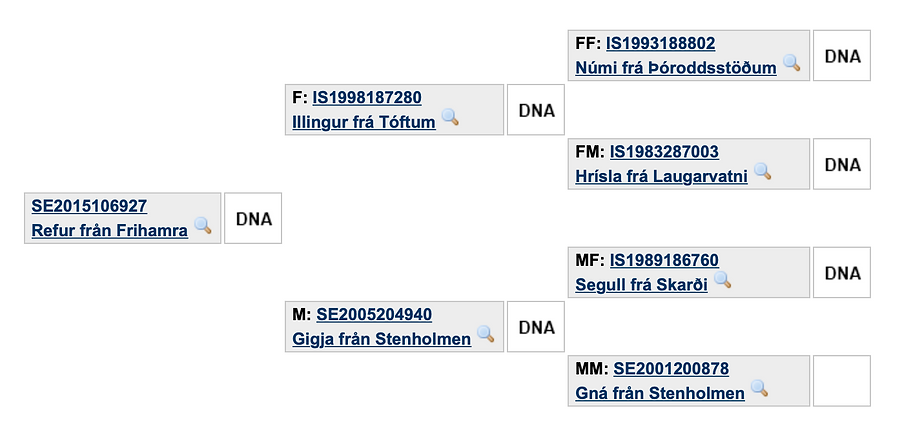Click DNA box next to Illingur frá Tóftum
The image size is (902, 426).
(536, 110)
